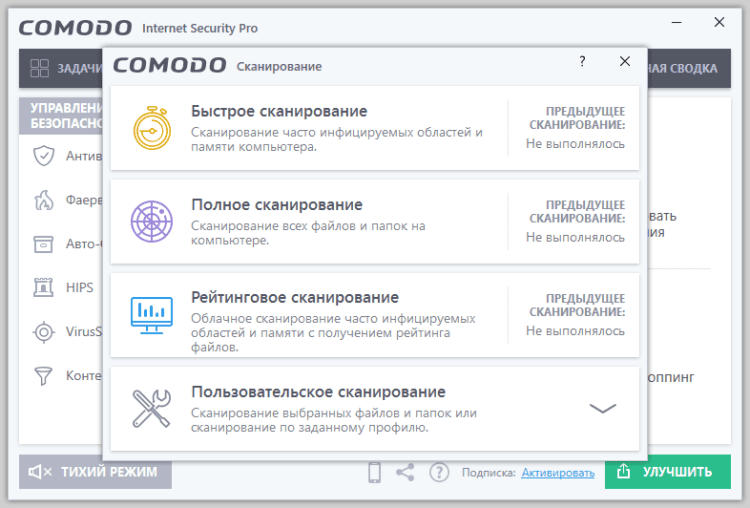This screenshot has height=508, width=750.
Task: Open mobile phone icon in bottom bar
Action: click(375, 473)
